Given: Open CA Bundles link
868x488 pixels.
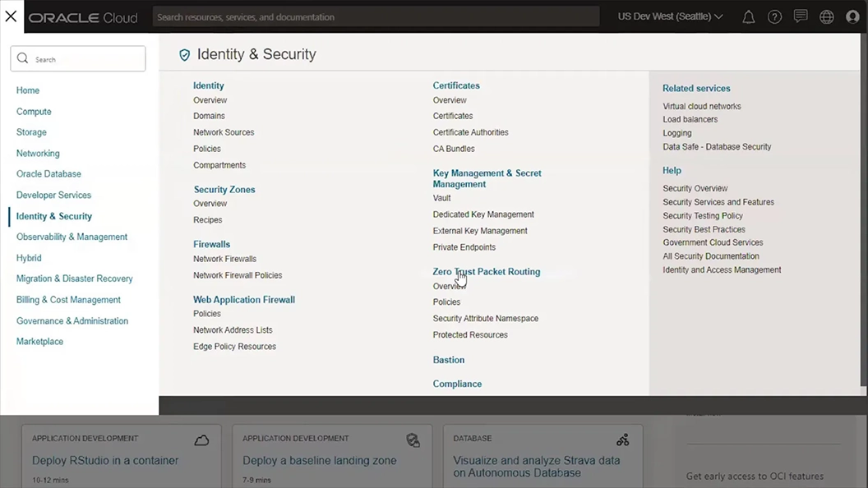Looking at the screenshot, I should (454, 149).
